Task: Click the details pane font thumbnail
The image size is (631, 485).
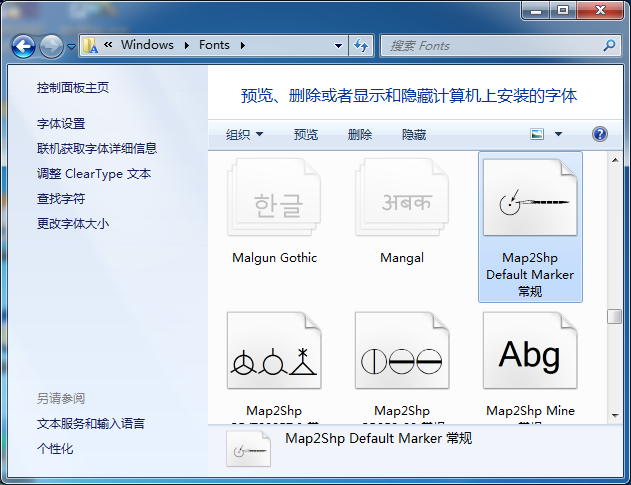Action: 248,449
